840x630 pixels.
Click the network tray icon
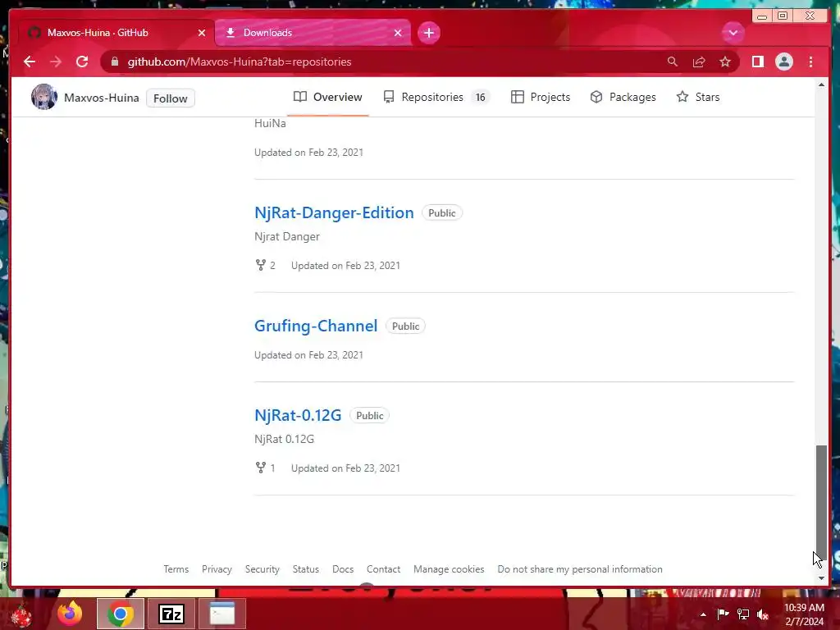(743, 614)
